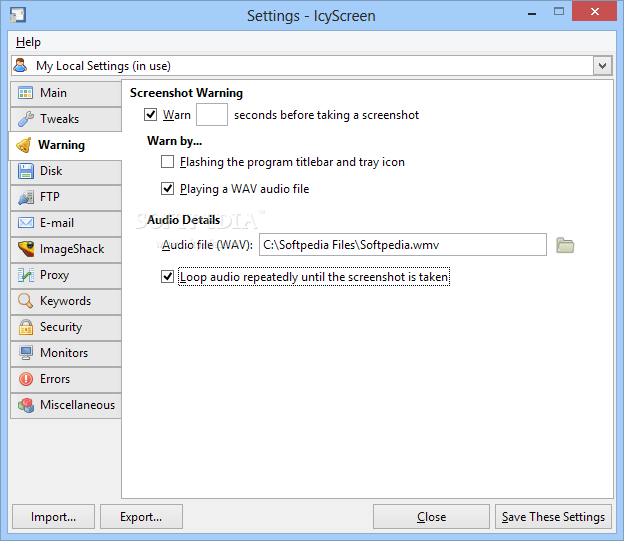Click the Export... button
Image resolution: width=624 pixels, height=541 pixels.
point(141,517)
